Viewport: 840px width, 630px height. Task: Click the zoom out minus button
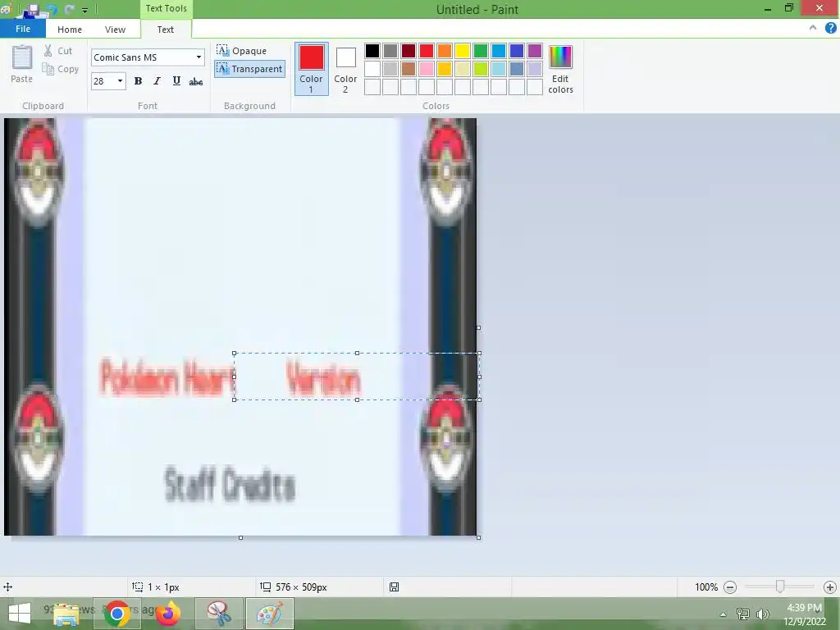pos(729,587)
